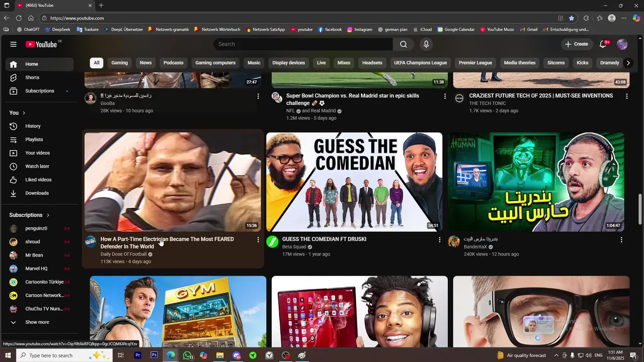Open WhatsApp from the taskbar
Image resolution: width=644 pixels, height=362 pixels.
pos(188,355)
